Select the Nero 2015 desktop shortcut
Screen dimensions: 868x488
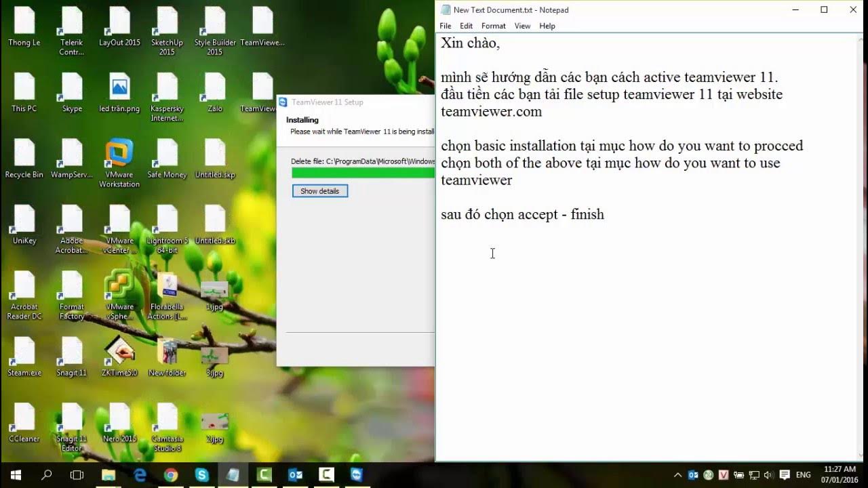tap(119, 422)
